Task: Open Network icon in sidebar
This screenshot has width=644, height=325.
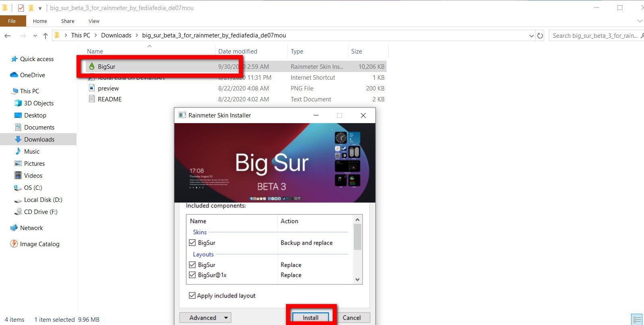Action: coord(14,228)
